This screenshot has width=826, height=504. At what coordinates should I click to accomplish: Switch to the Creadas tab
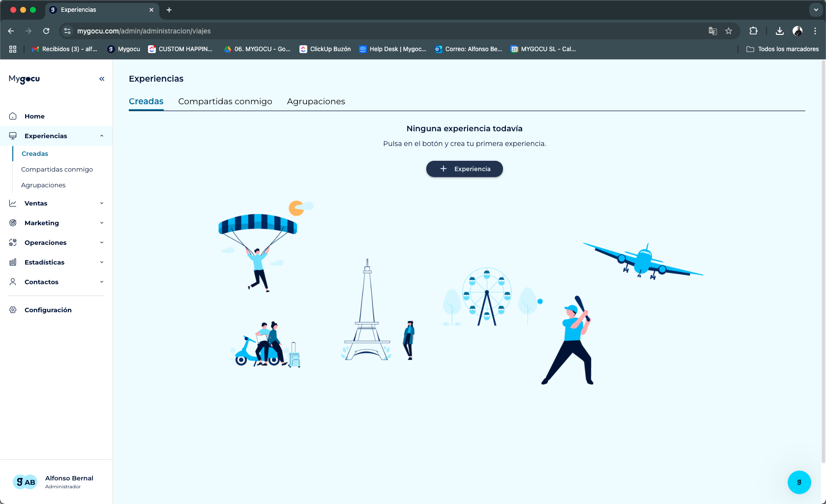coord(146,101)
